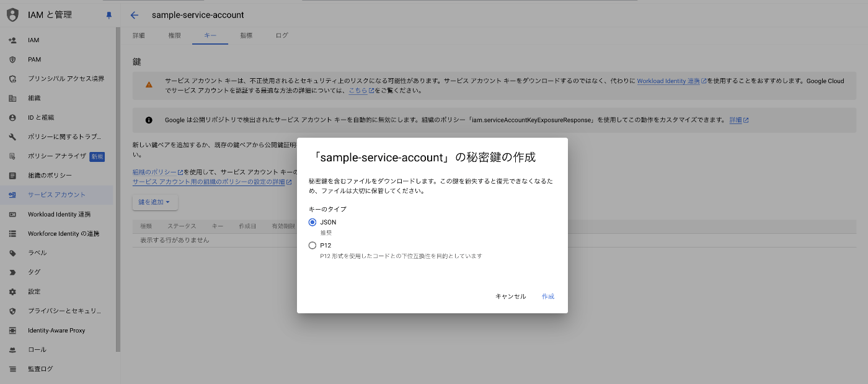868x384 pixels.
Task: Click the pin icon beside IAM と管理
Action: click(109, 16)
